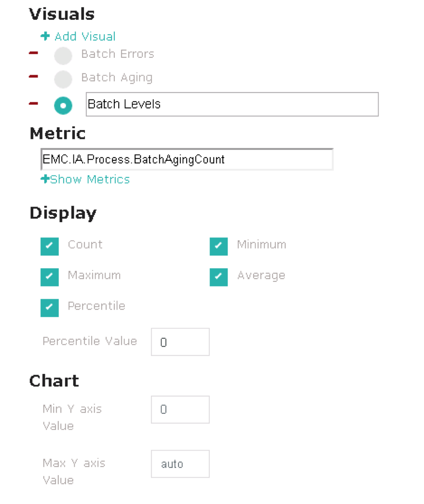Click the Max Y axis Value field
Viewport: 424px width, 504px height.
tap(180, 464)
